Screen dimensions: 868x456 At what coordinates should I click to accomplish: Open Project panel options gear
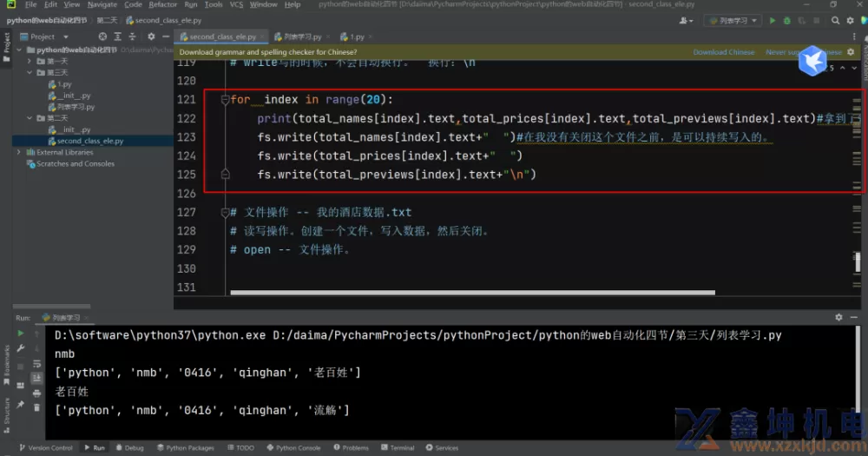[151, 36]
